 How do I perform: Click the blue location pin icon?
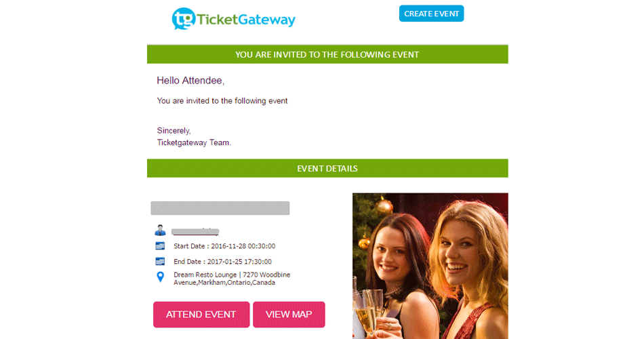point(160,277)
